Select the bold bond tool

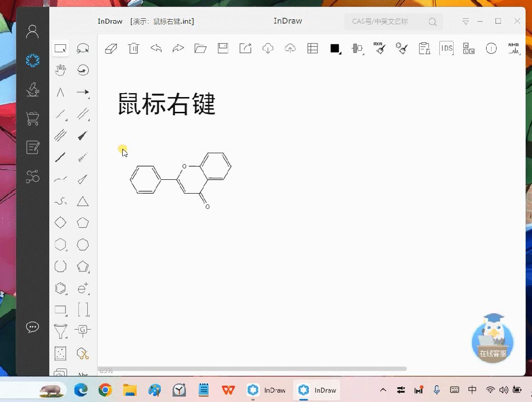(60, 157)
